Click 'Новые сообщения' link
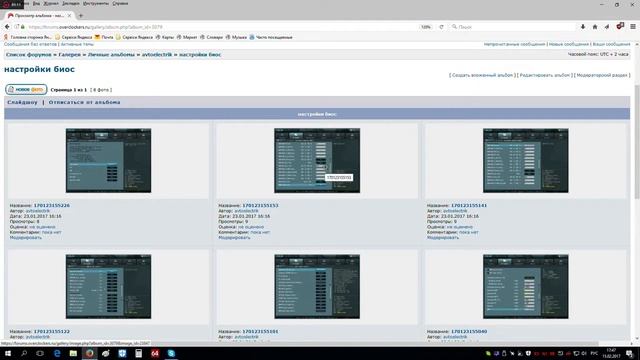This screenshot has width=640, height=360. pyautogui.click(x=569, y=44)
